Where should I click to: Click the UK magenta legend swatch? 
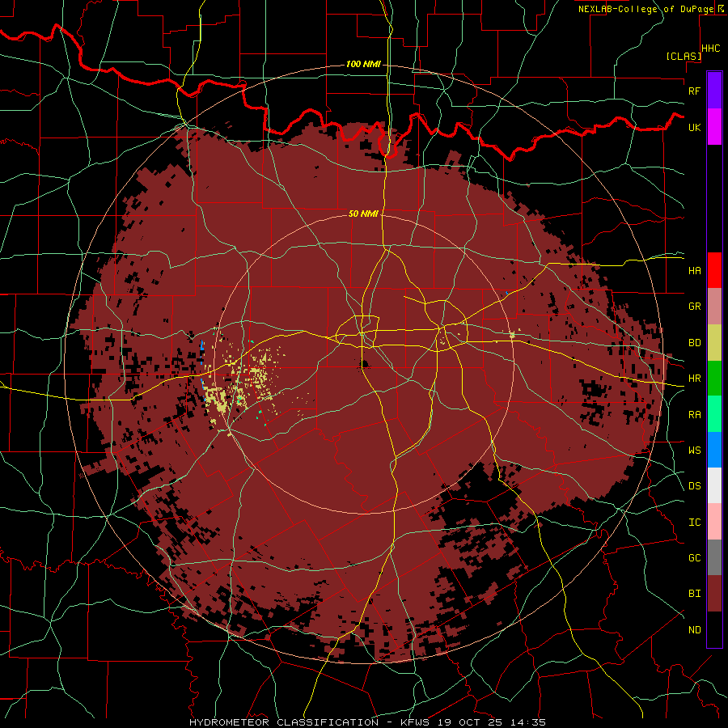(714, 127)
